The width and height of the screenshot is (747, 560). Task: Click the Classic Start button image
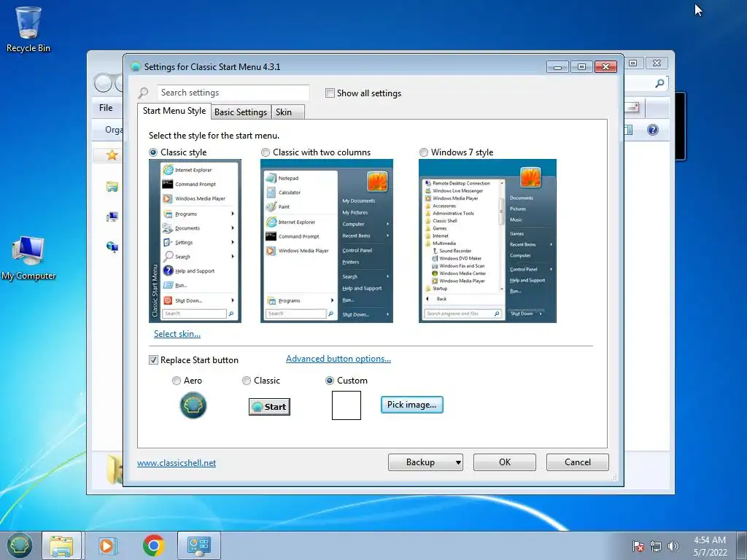coord(269,407)
